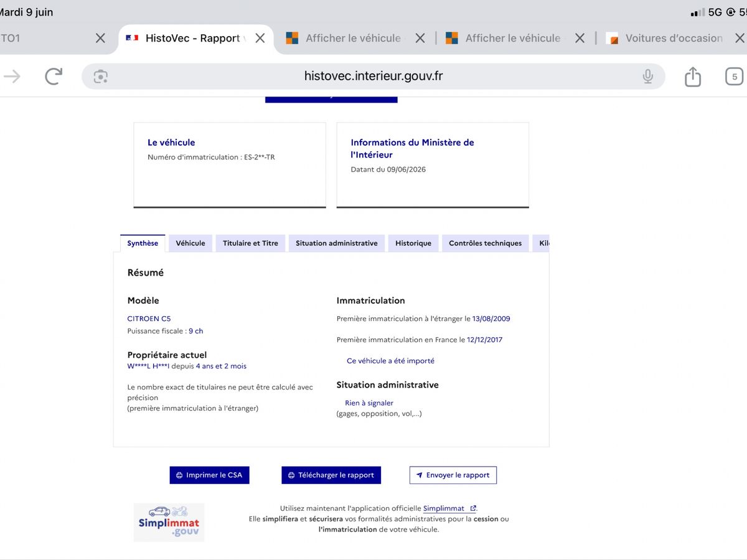Click the Imprimer le CSA button
The image size is (747, 560).
coord(209,475)
